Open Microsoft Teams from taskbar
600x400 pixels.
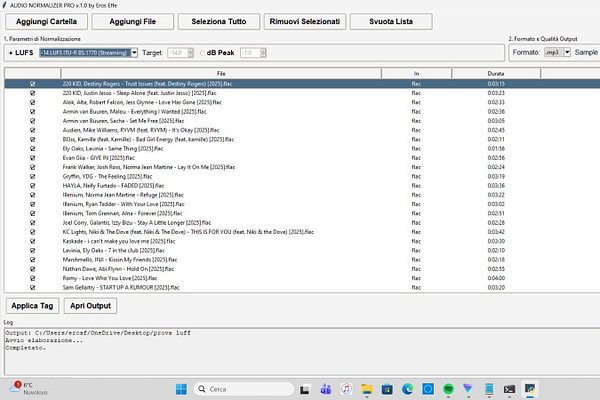pyautogui.click(x=326, y=389)
